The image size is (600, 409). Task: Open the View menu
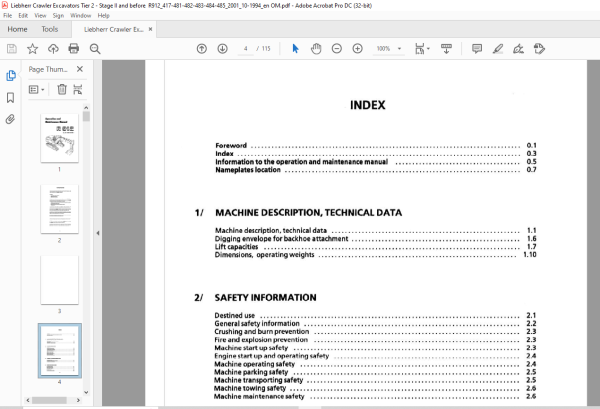(x=40, y=16)
